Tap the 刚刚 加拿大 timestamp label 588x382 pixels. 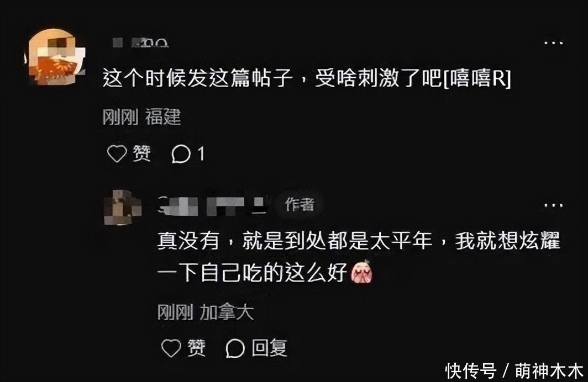pos(205,312)
